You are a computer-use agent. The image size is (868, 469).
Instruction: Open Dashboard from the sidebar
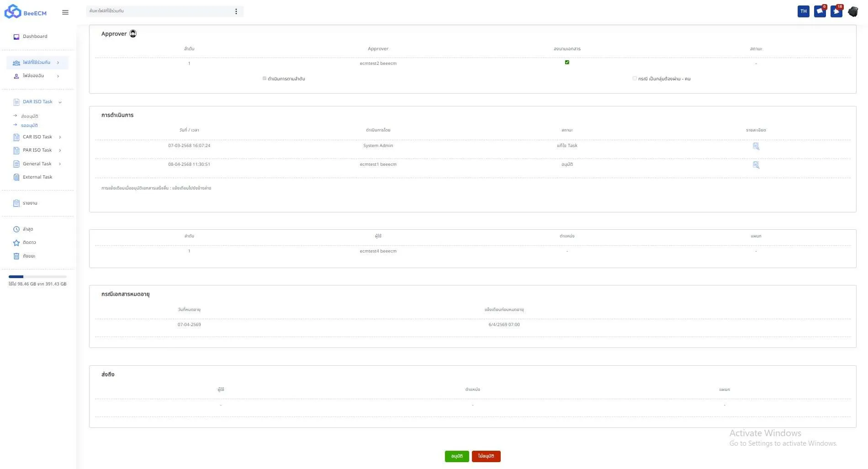point(35,37)
